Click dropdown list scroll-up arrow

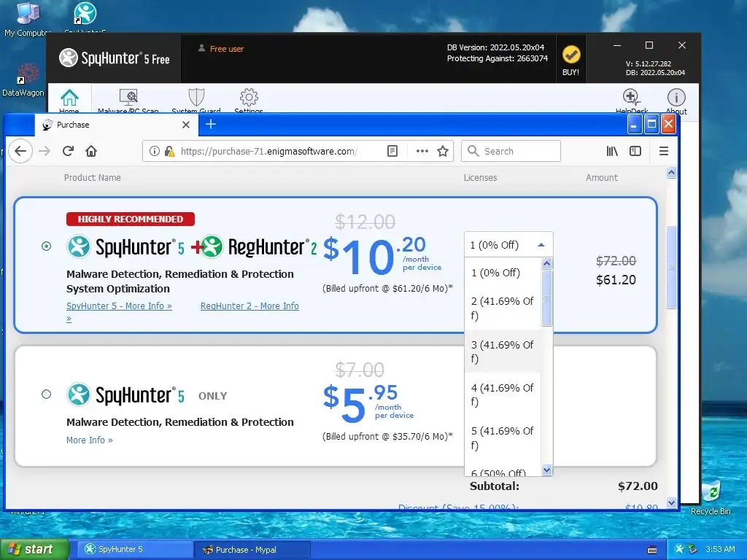point(547,263)
